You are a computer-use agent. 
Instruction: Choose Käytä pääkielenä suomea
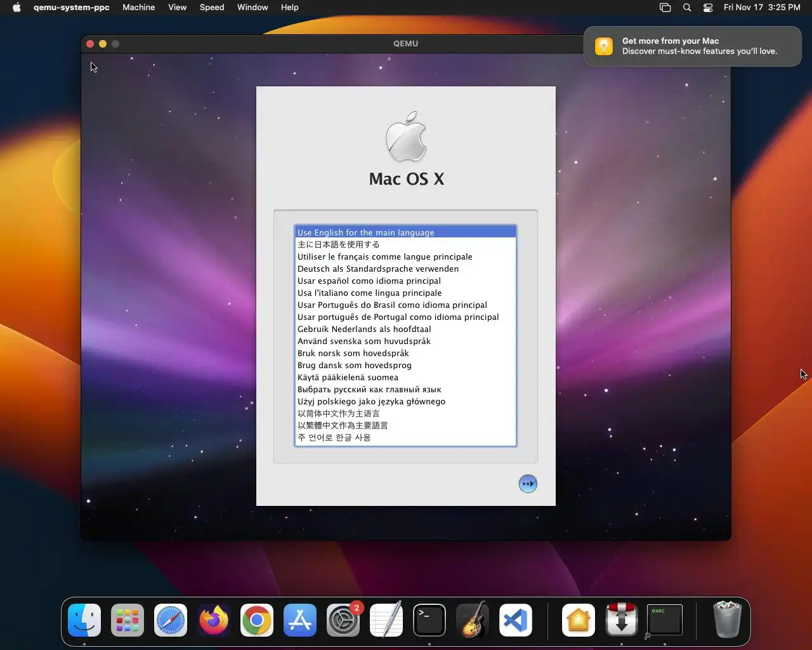coord(405,377)
